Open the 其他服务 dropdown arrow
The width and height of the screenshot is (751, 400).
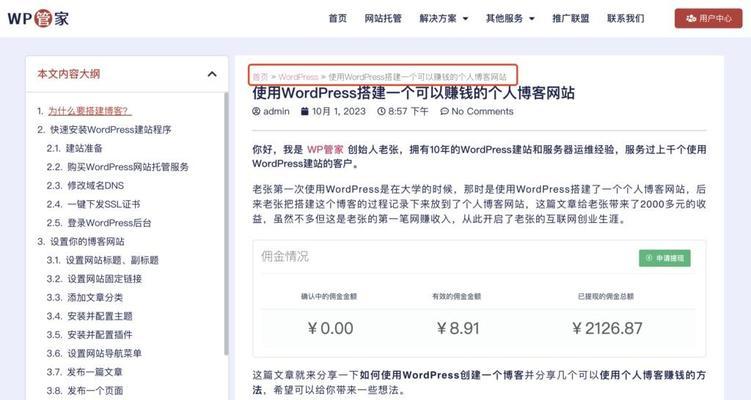532,19
